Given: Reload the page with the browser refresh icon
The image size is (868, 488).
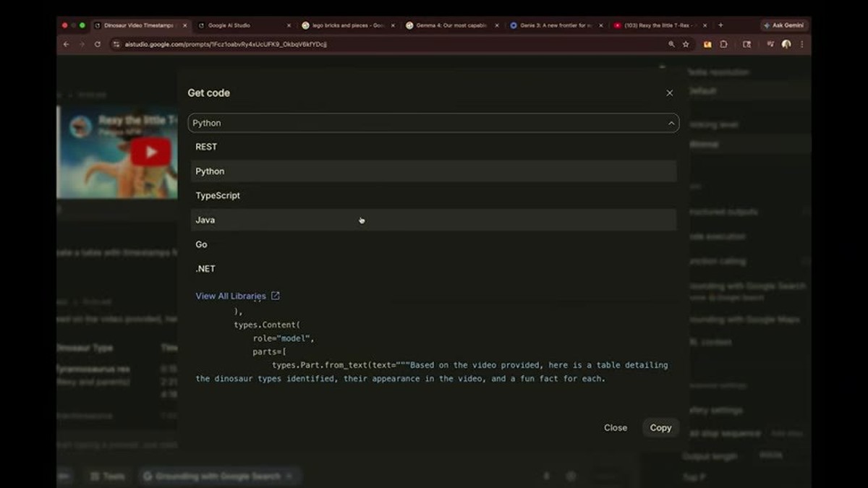Looking at the screenshot, I should pyautogui.click(x=98, y=44).
